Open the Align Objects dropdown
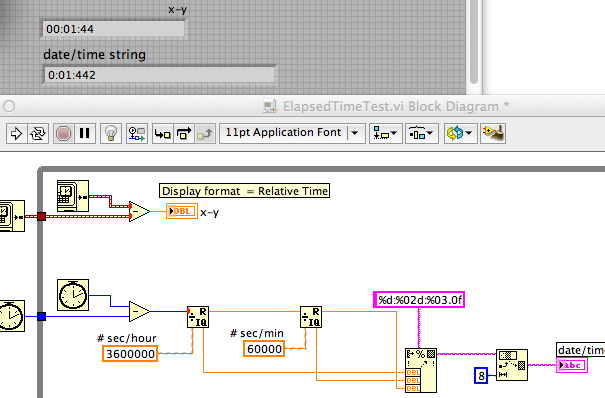 (x=386, y=134)
